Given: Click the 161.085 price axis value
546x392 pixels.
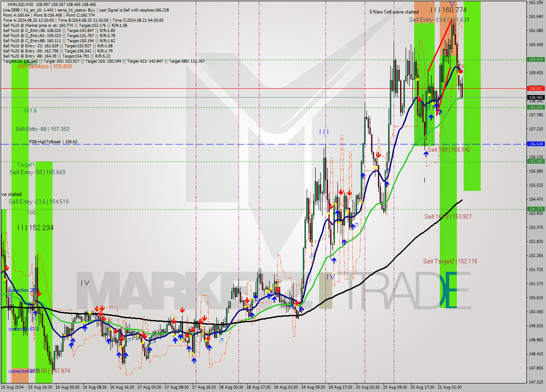Looking at the screenshot, I should click(536, 31).
